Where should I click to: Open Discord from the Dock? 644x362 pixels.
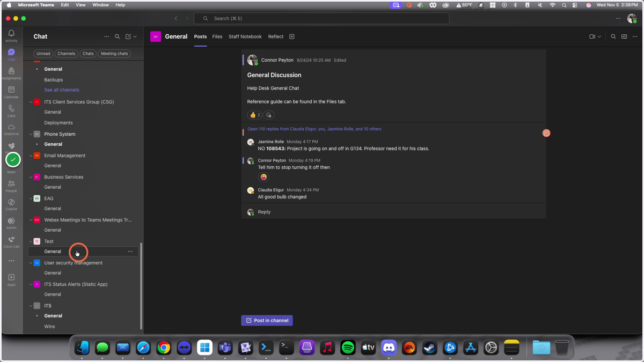(x=389, y=348)
